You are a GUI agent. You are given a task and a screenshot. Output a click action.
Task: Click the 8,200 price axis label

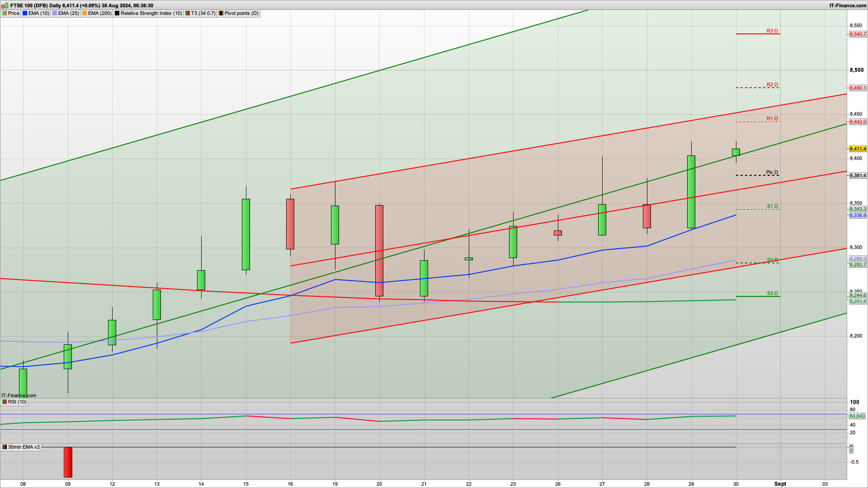pyautogui.click(x=856, y=336)
